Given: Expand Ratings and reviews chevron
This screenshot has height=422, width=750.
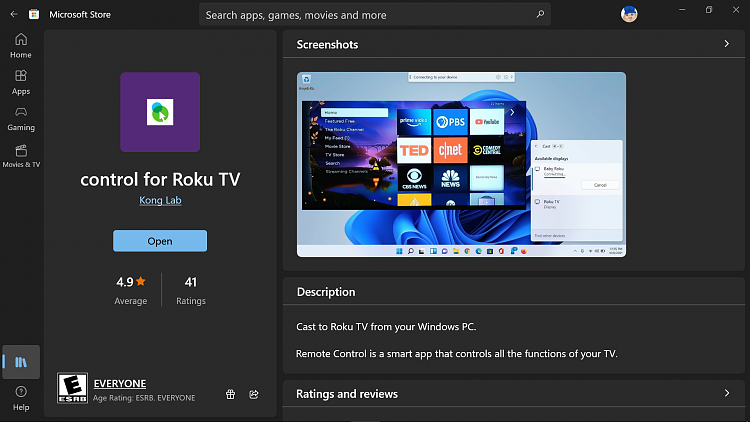Looking at the screenshot, I should pos(726,394).
